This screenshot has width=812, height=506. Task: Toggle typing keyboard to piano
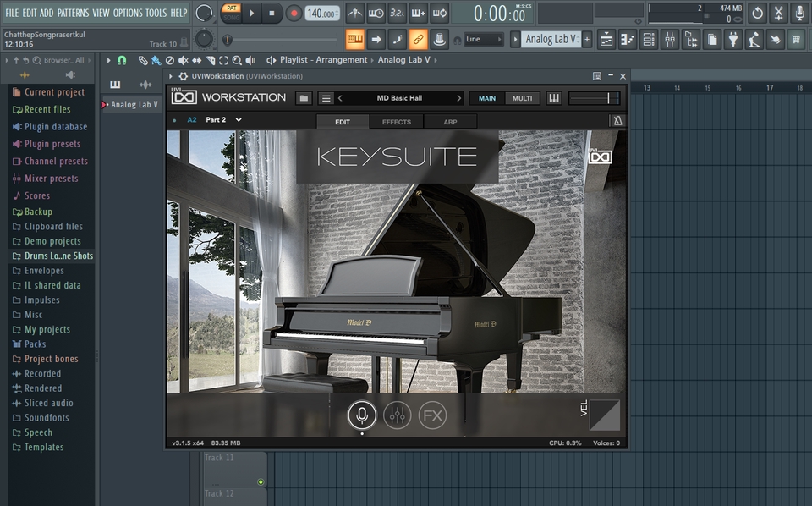(x=354, y=39)
